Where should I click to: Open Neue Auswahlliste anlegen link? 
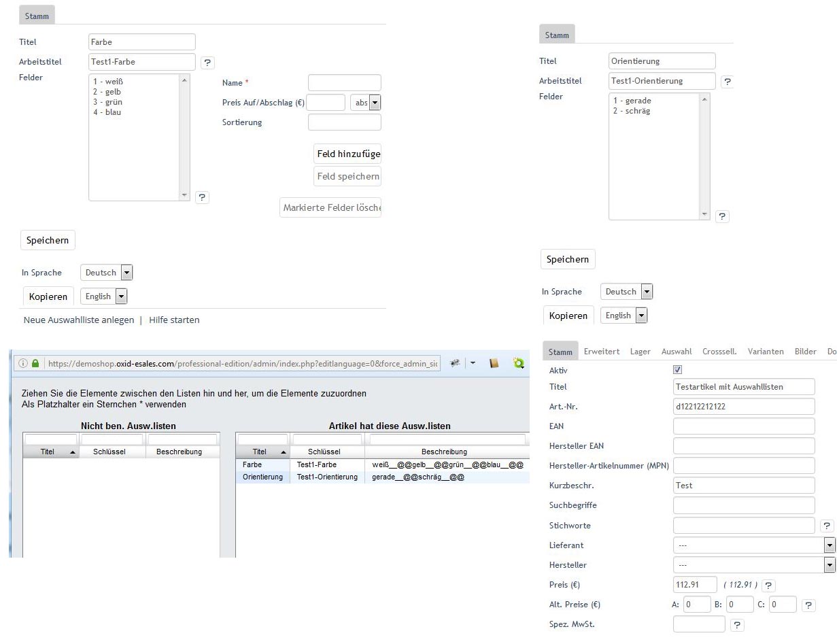pos(79,320)
